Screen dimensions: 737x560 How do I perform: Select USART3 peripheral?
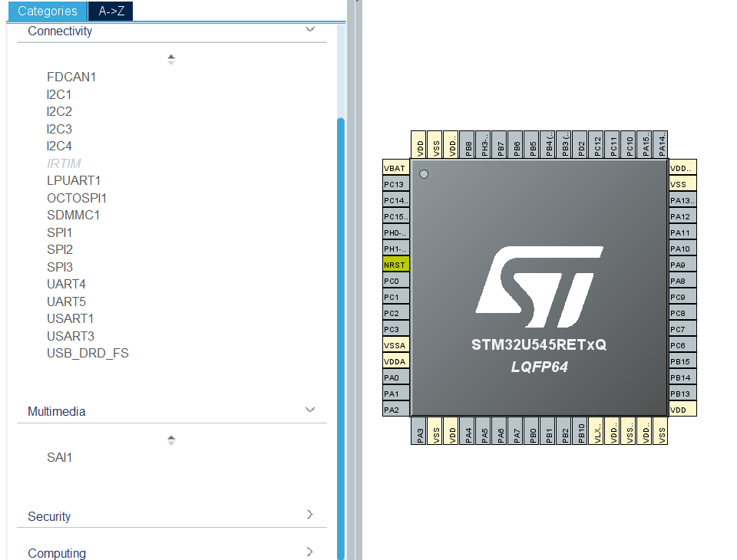(x=71, y=336)
